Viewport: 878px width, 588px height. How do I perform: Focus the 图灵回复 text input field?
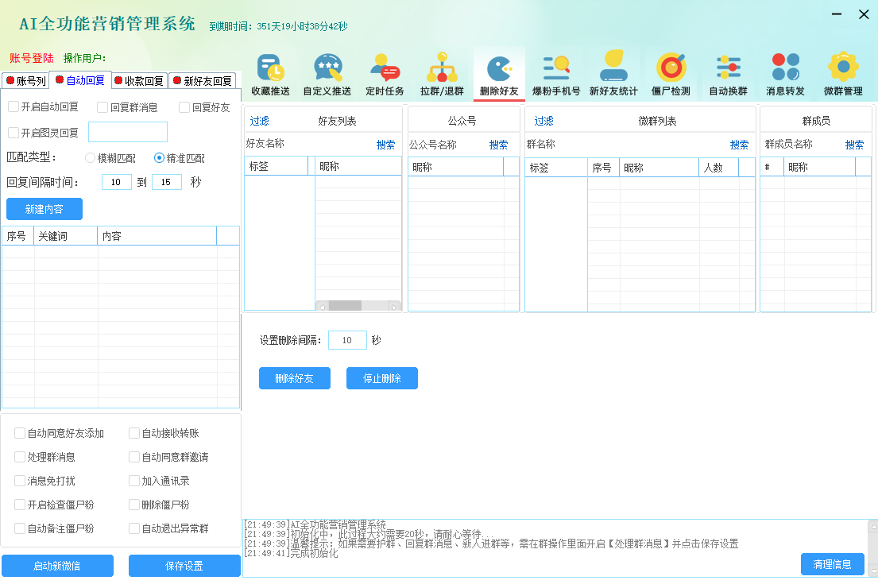128,132
